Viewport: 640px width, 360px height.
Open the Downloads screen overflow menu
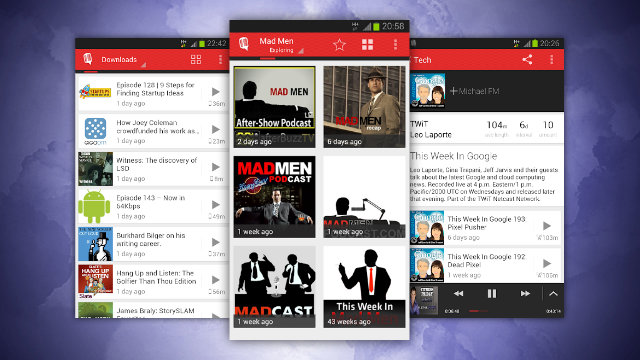(x=220, y=60)
